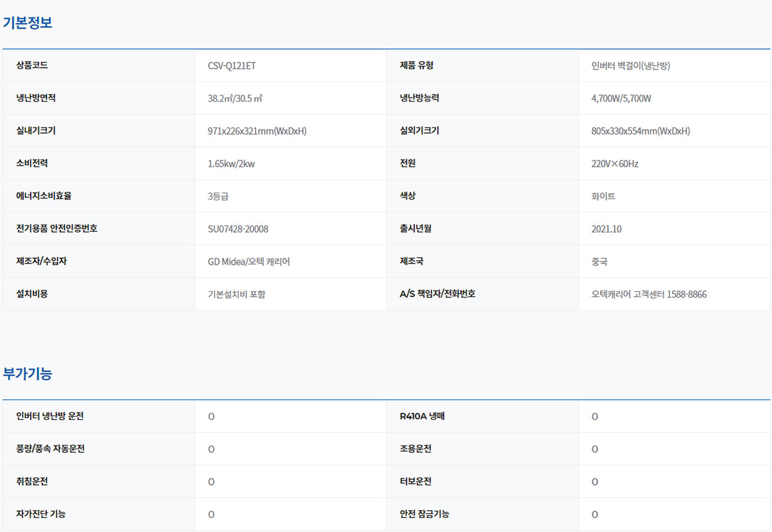Click the 자가진단 기능 feature label

click(x=41, y=514)
